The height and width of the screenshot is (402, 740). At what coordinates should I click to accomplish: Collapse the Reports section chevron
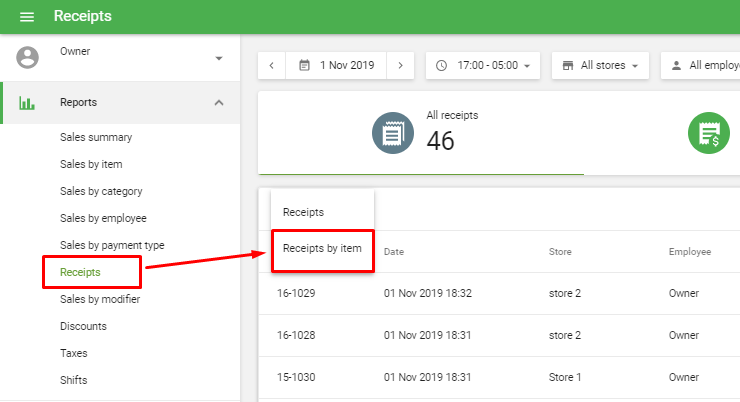click(x=219, y=102)
